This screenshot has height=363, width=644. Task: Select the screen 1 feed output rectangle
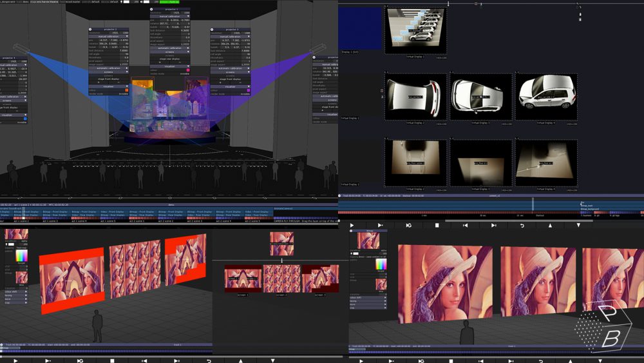coord(243,279)
